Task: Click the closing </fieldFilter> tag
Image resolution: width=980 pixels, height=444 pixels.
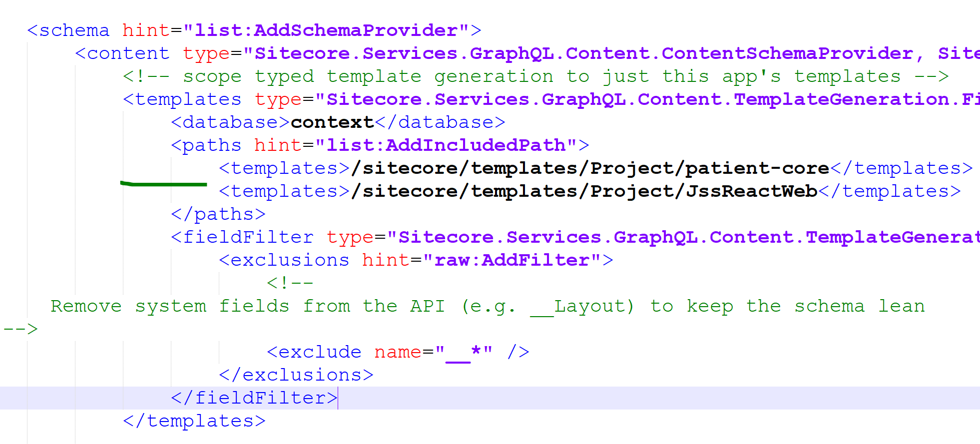Action: [x=254, y=398]
